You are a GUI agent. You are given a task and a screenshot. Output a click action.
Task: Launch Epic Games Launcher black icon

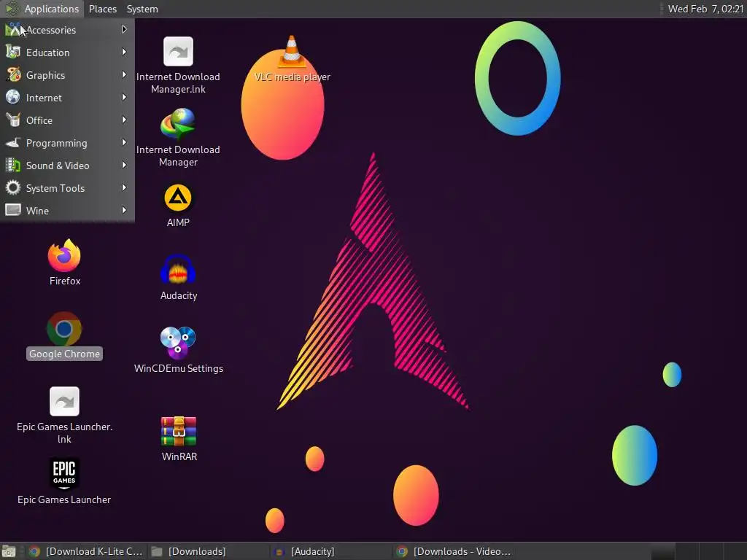point(64,473)
